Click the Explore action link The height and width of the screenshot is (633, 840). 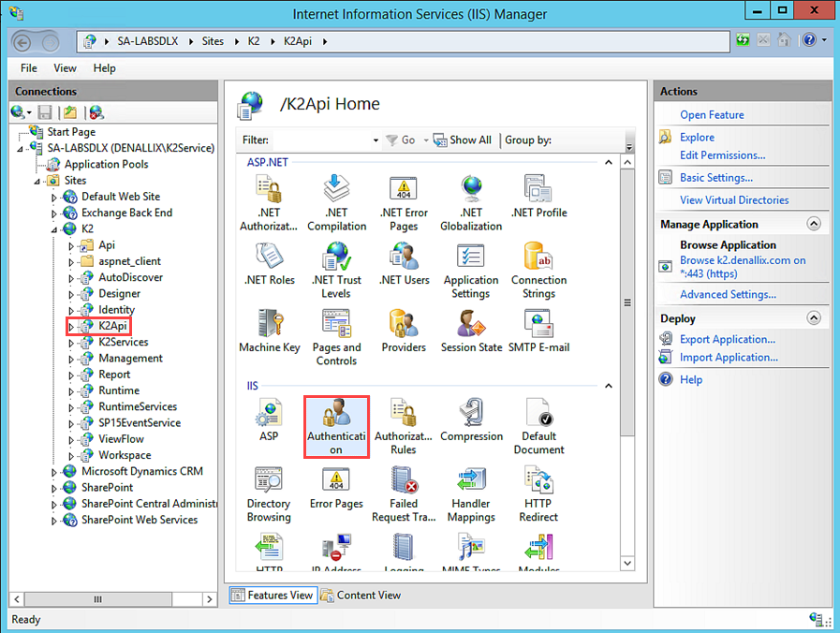click(x=697, y=137)
